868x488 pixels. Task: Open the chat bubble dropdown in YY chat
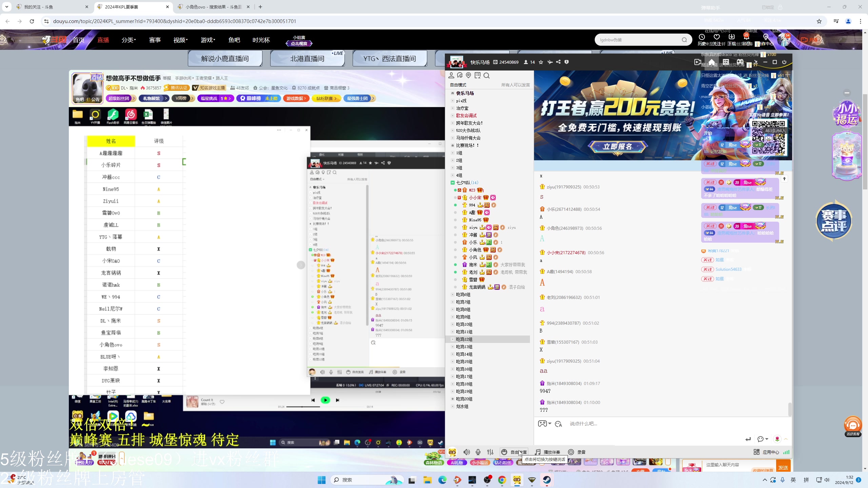[763, 439]
